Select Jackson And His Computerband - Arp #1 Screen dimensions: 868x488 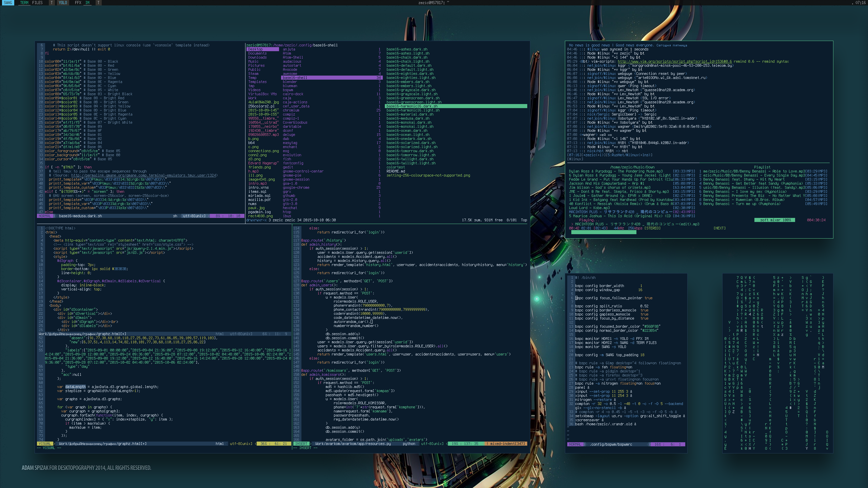632,183
